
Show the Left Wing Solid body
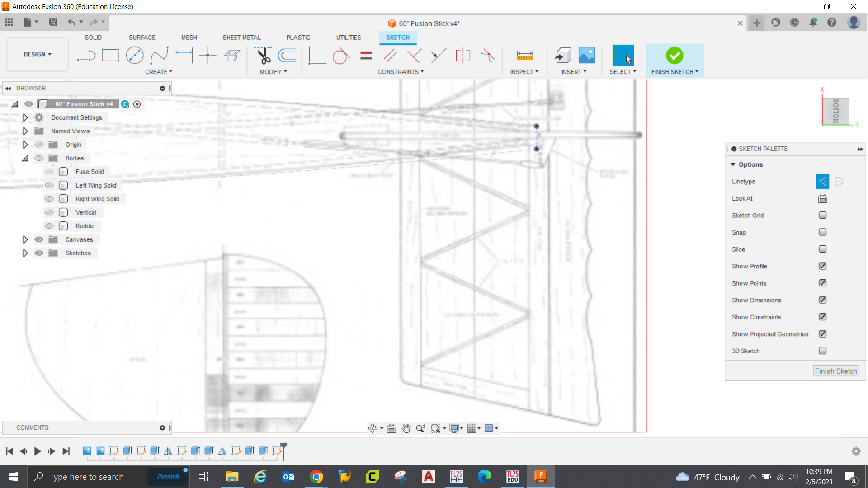[x=49, y=185]
